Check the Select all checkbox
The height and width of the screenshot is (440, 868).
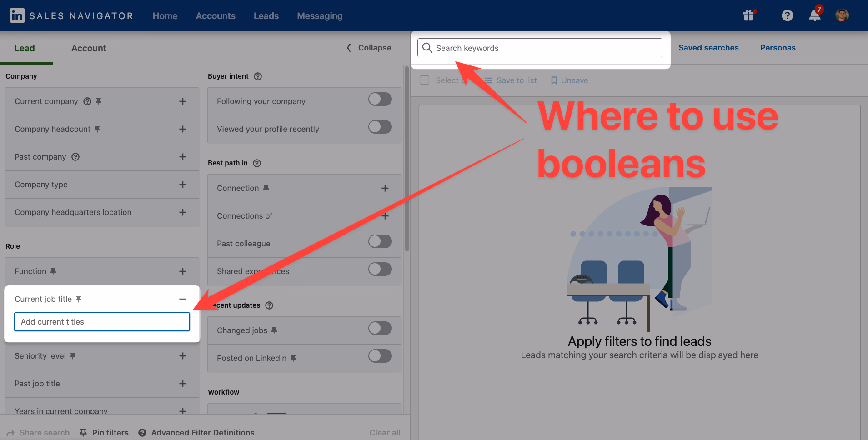(425, 80)
